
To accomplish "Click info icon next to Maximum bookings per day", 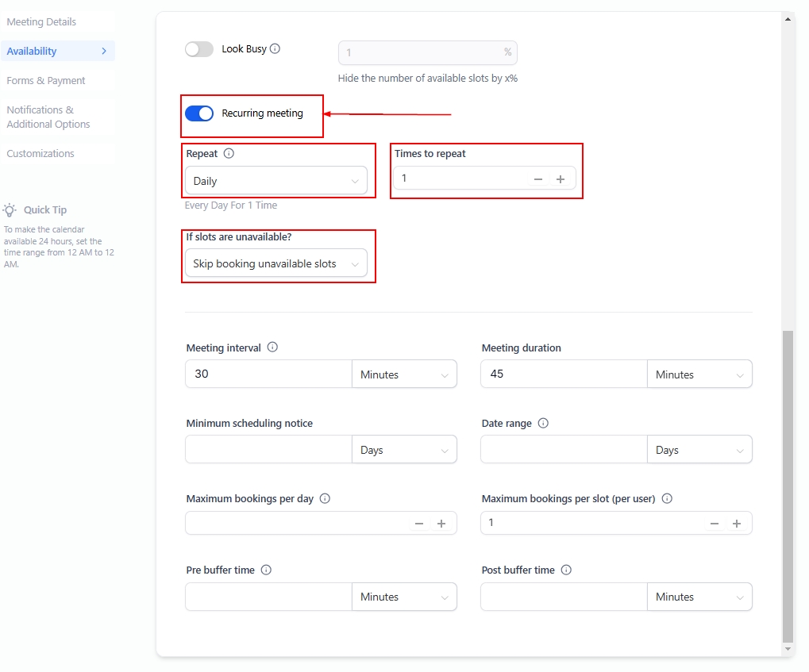I will pyautogui.click(x=325, y=499).
